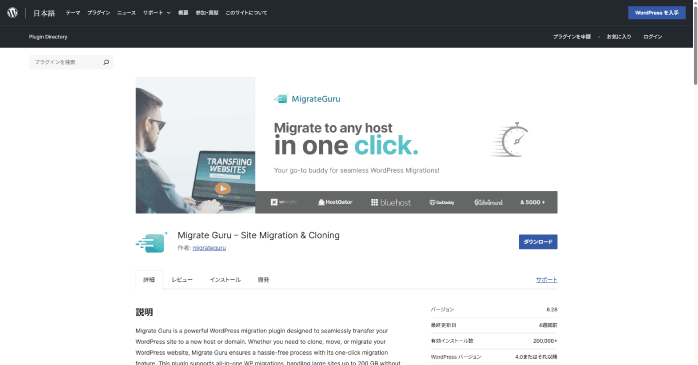Expand the サポート dropdown in the top menu

157,13
